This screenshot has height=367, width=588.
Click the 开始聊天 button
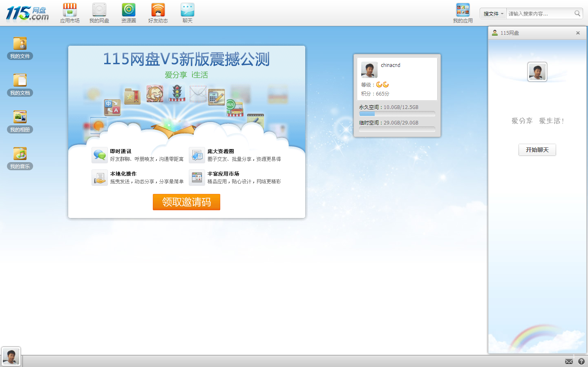click(x=537, y=150)
